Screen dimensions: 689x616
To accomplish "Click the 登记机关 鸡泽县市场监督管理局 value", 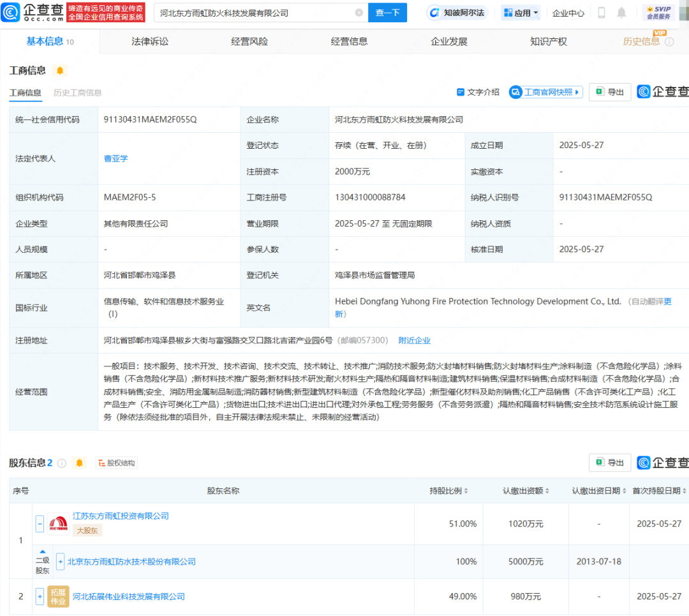I will click(x=375, y=275).
